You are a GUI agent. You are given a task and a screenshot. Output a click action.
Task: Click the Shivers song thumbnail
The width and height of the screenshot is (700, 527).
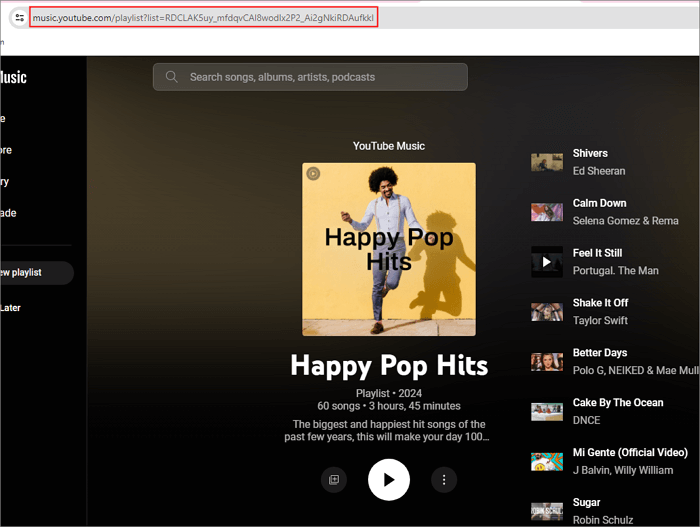click(x=547, y=162)
